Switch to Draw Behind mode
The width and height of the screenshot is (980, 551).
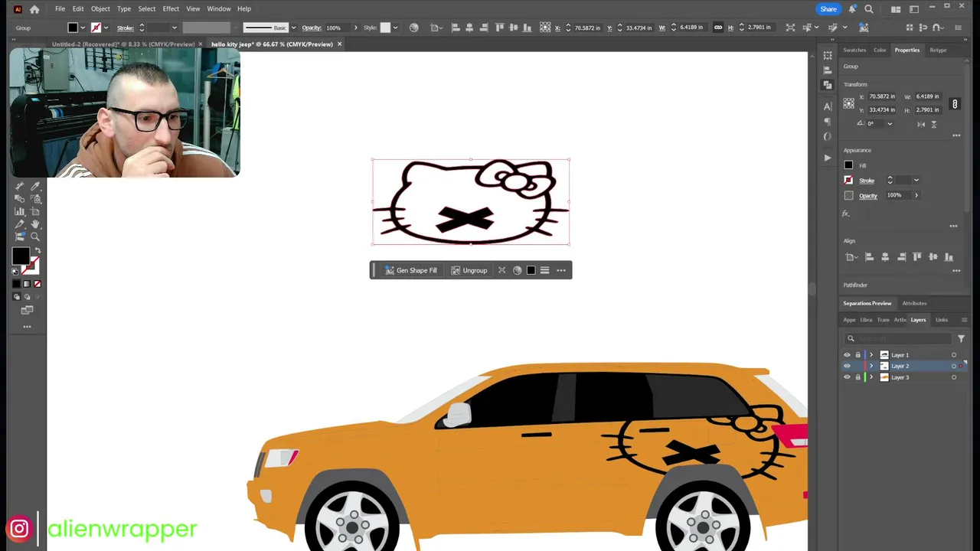[27, 297]
